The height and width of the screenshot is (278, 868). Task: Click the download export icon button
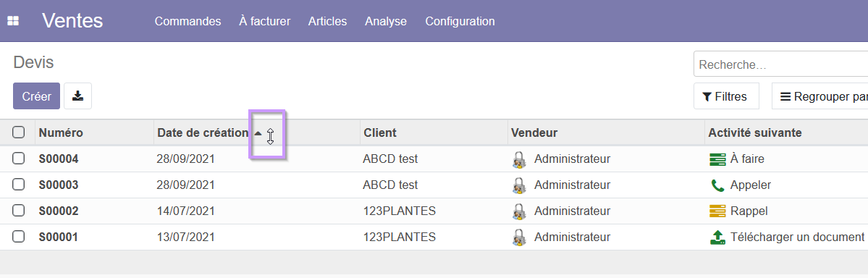click(x=77, y=96)
